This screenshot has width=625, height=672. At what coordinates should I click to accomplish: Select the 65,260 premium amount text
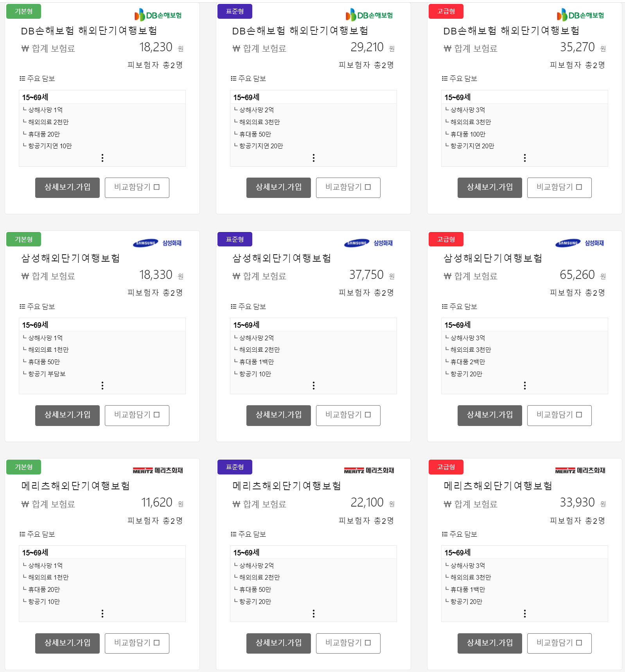coord(577,275)
